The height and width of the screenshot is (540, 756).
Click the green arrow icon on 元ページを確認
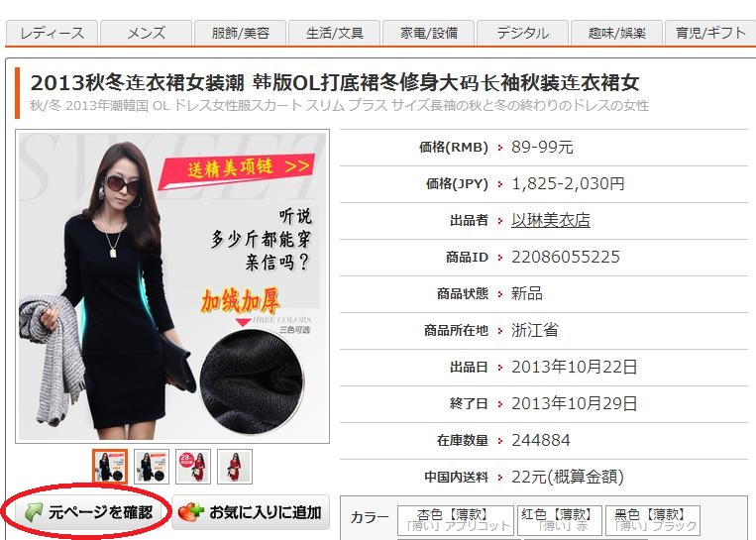pos(34,512)
